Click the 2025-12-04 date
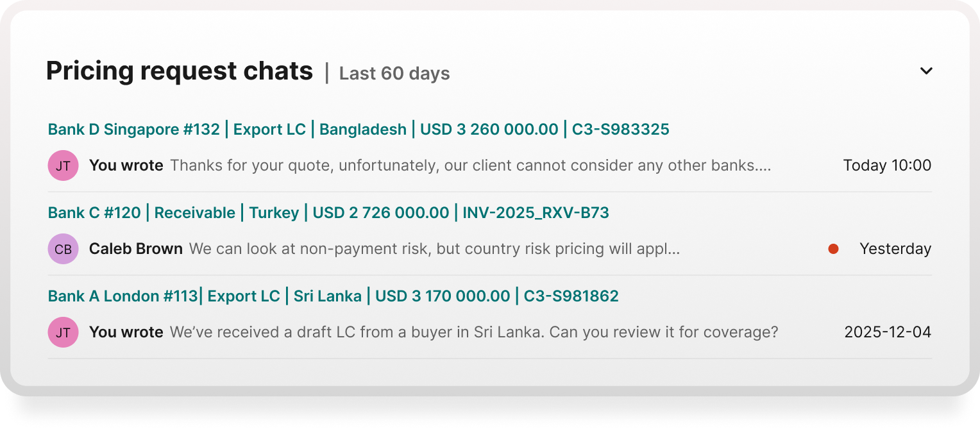The width and height of the screenshot is (980, 431). click(887, 332)
